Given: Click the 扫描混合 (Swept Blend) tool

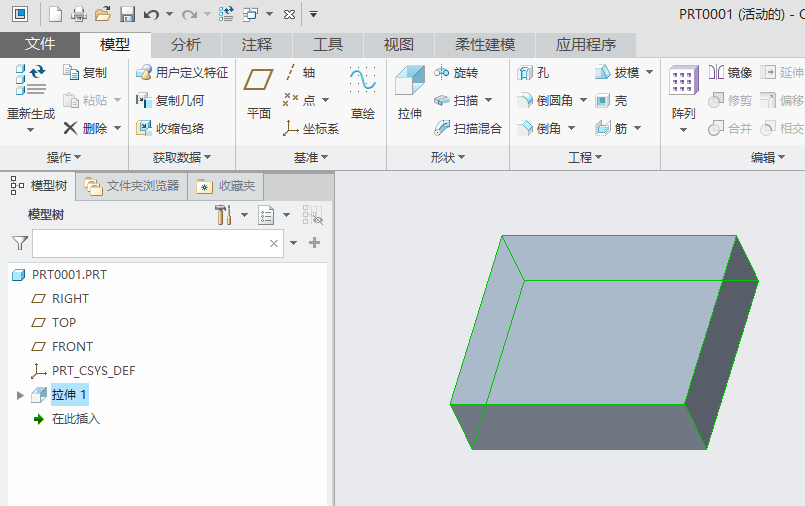Looking at the screenshot, I should tap(468, 128).
